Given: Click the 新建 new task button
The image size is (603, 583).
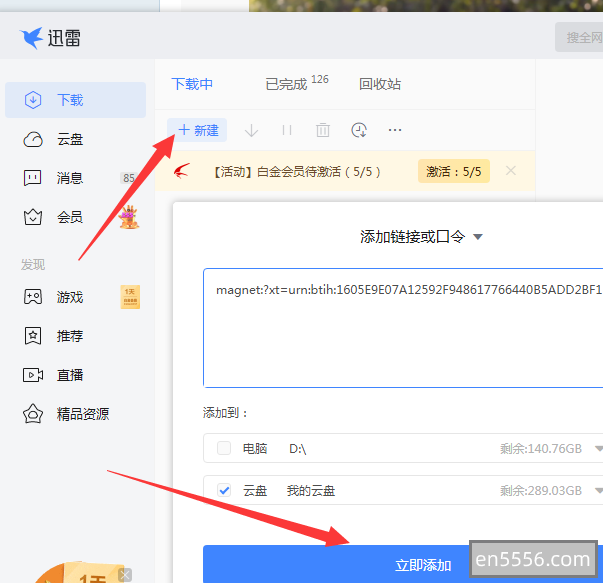Looking at the screenshot, I should click(198, 130).
